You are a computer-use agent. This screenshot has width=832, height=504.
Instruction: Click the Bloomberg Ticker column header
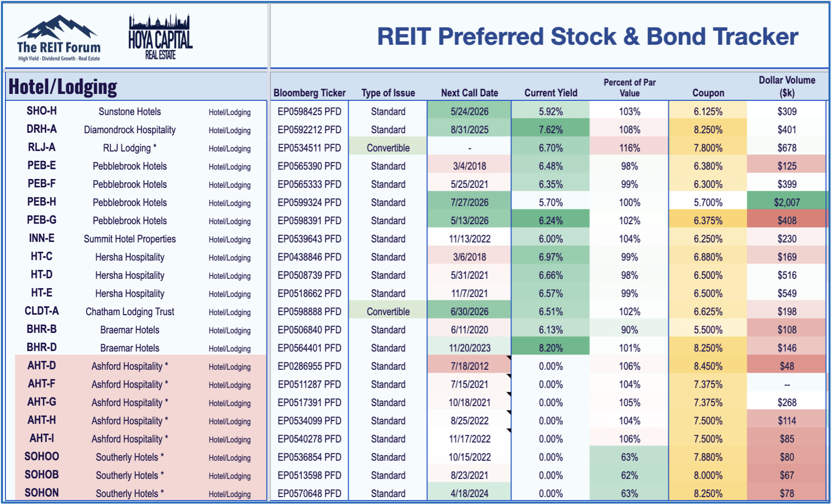(309, 93)
